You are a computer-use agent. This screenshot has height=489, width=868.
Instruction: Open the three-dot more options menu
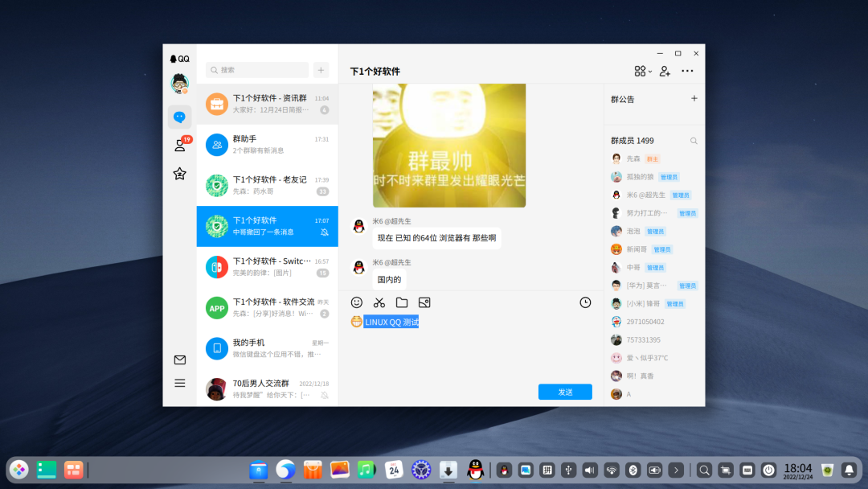pyautogui.click(x=687, y=71)
